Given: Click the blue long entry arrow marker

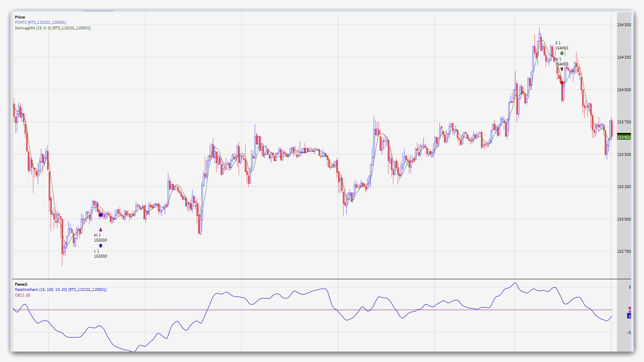Looking at the screenshot, I should coord(100,245).
